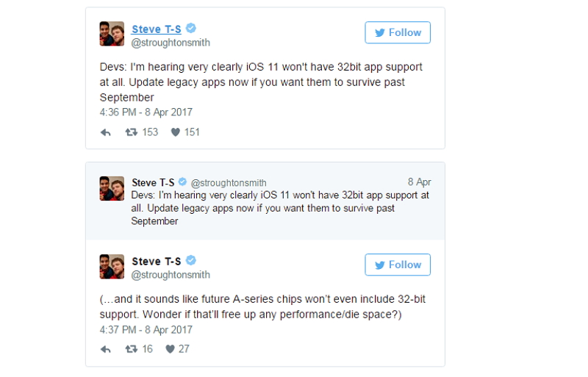
Task: Click the avatar in the quoted parent tweet
Action: point(112,189)
